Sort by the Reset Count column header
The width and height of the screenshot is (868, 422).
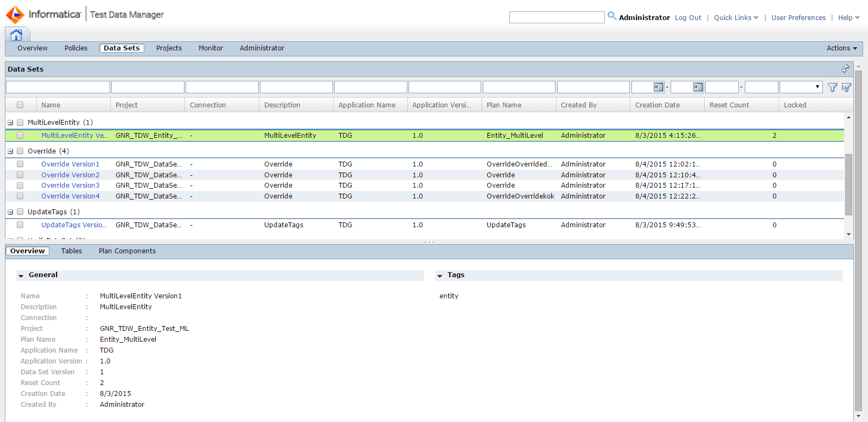click(729, 105)
